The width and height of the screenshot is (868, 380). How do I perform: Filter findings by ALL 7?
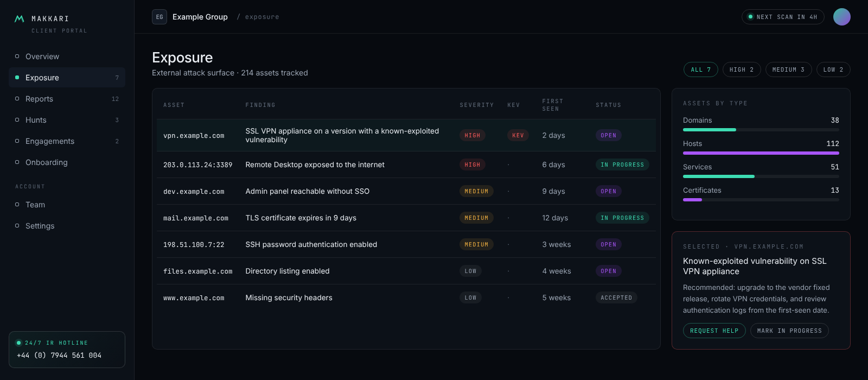pyautogui.click(x=701, y=69)
